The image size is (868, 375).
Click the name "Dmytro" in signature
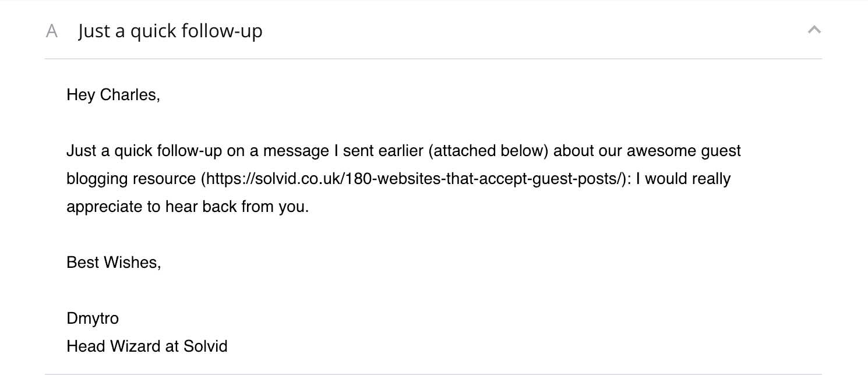(x=93, y=319)
